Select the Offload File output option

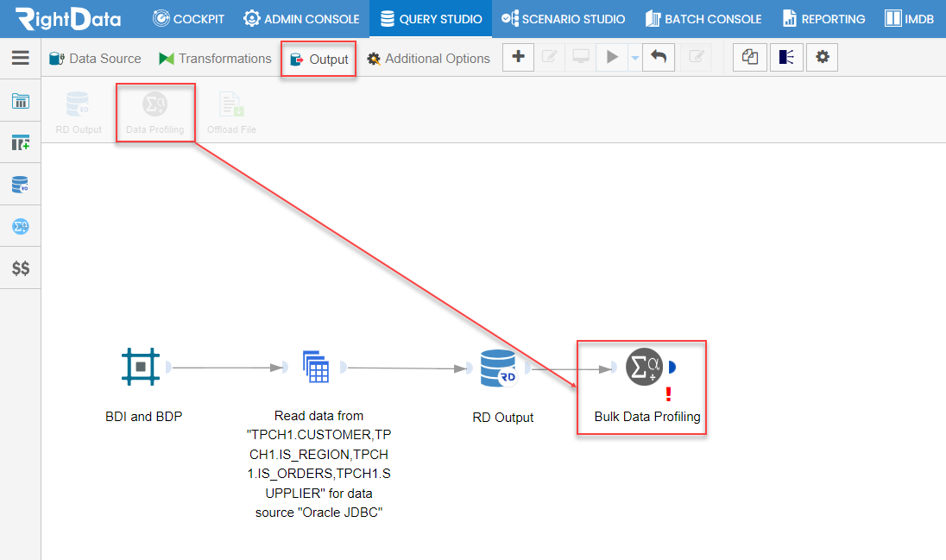230,110
